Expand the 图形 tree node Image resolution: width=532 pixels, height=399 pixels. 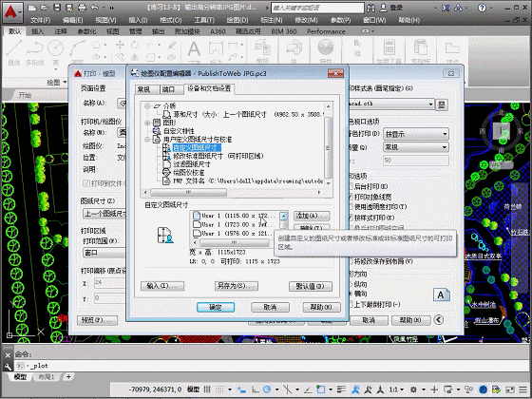click(x=147, y=123)
